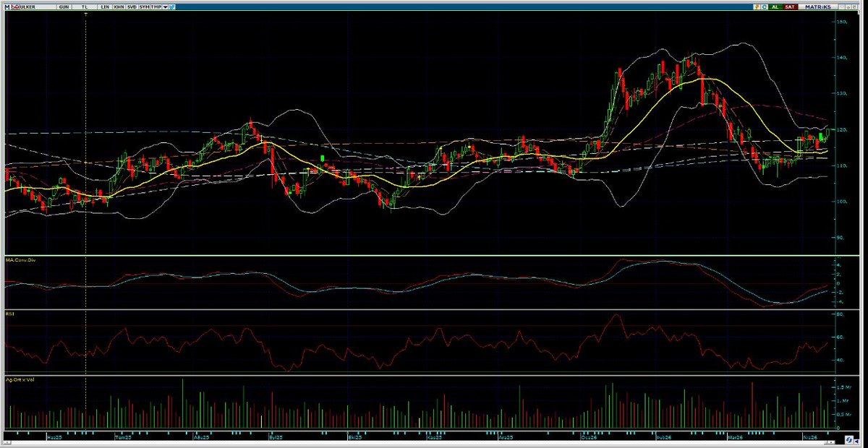Click the green AL buy button

pyautogui.click(x=775, y=7)
